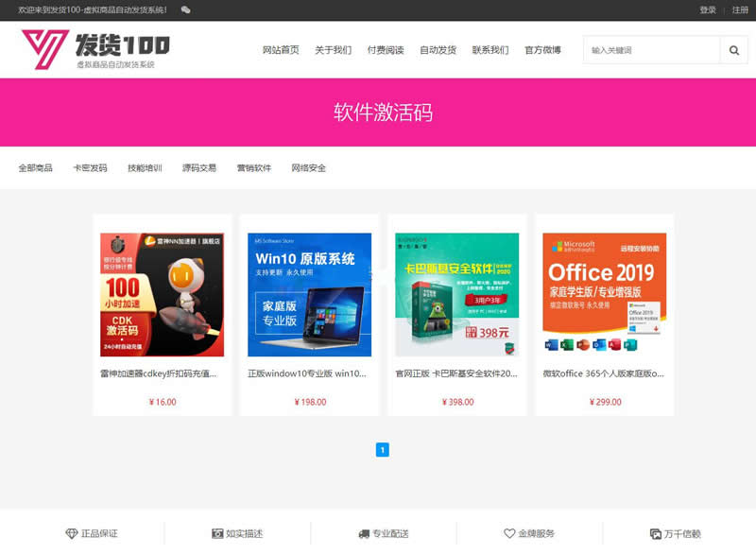Open 付费阅读 menu item

(x=386, y=50)
